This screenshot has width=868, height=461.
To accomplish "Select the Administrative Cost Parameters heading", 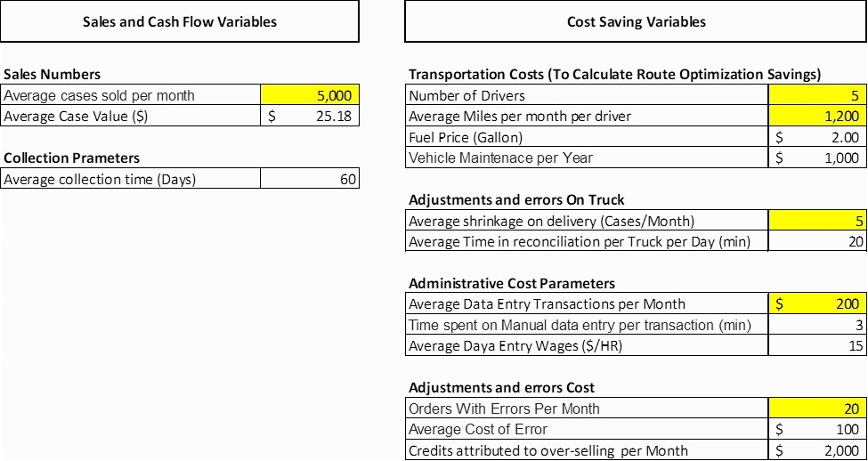I will (x=512, y=283).
